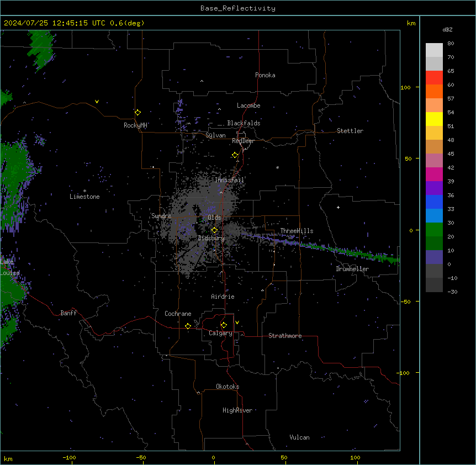Click the -50 tick on the vertical axis
476x465 pixels.
coord(405,302)
